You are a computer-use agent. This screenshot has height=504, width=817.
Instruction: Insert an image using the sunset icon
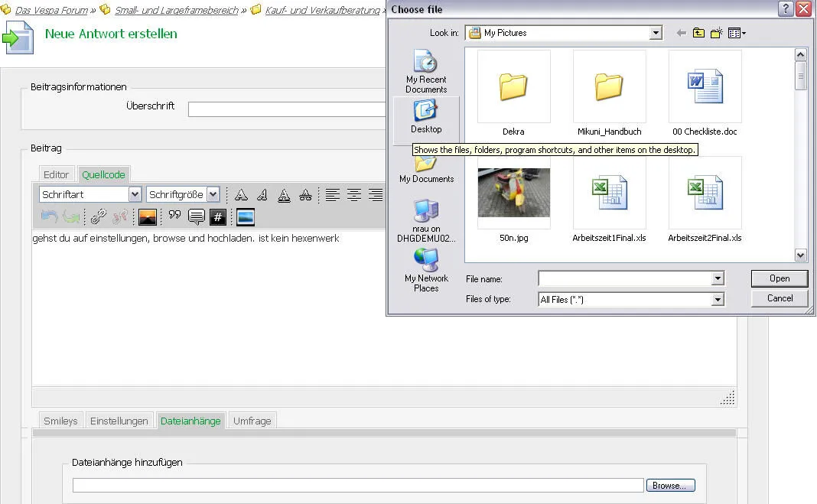148,217
